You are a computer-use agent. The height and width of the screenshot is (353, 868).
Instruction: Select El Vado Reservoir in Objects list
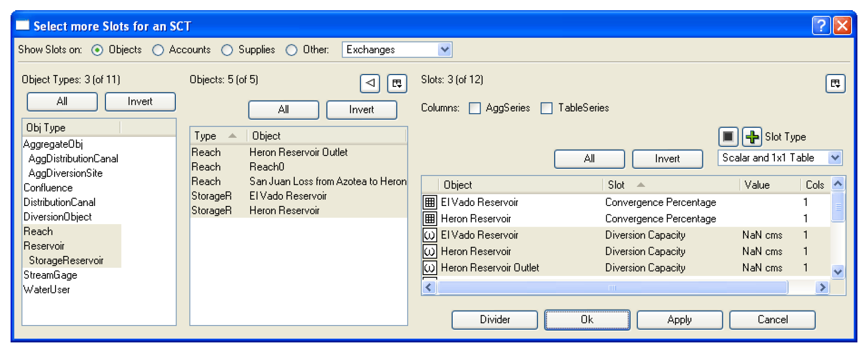click(x=299, y=196)
